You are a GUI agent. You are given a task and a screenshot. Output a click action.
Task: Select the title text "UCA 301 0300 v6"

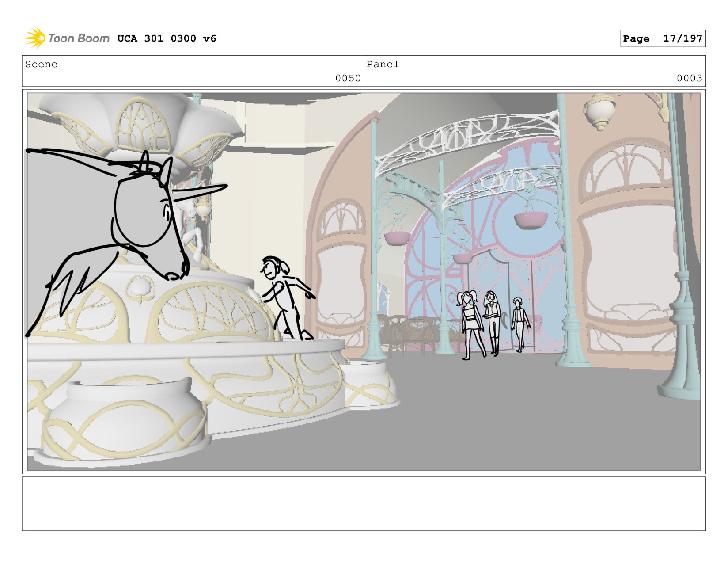[x=167, y=38]
